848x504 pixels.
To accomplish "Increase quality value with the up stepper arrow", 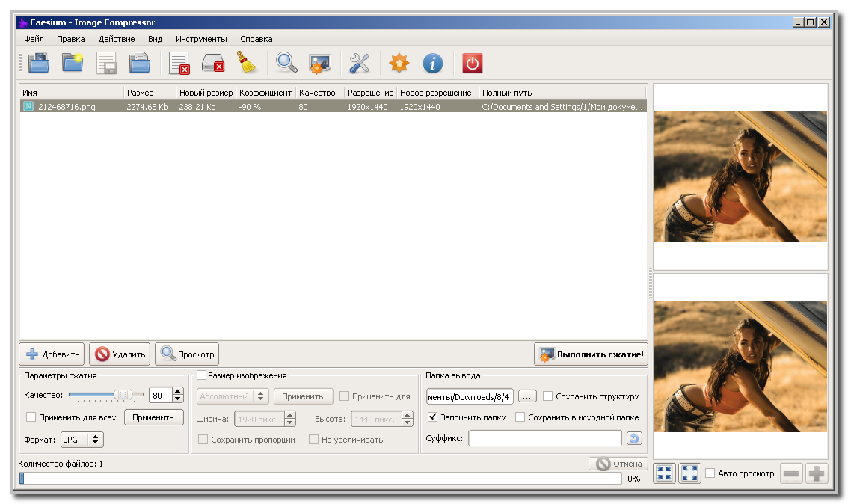I will [x=177, y=391].
